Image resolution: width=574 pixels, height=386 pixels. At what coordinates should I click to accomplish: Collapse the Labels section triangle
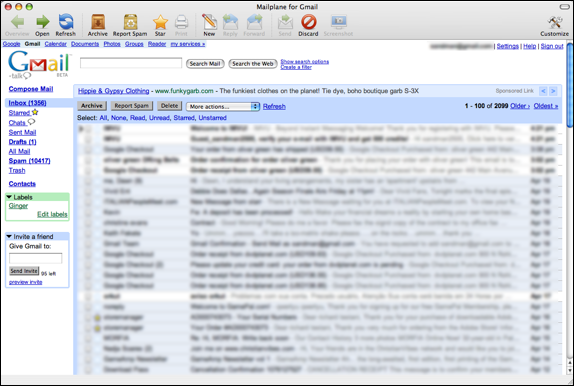[9, 197]
